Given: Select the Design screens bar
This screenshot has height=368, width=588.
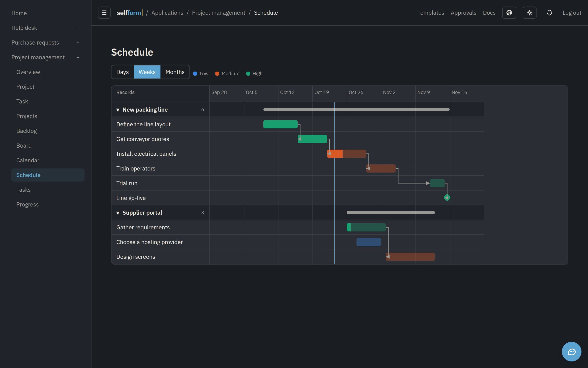Looking at the screenshot, I should 410,257.
